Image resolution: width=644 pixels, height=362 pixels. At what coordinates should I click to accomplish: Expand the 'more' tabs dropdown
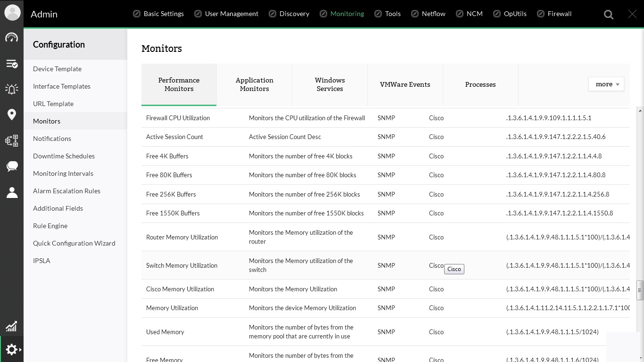tap(606, 84)
